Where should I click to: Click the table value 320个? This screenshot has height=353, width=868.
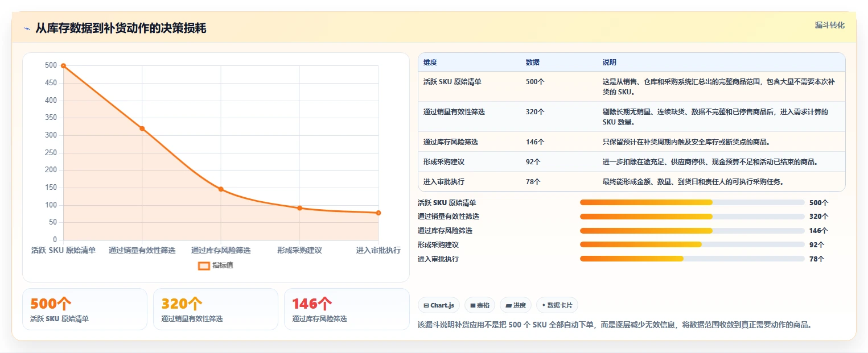pos(535,112)
